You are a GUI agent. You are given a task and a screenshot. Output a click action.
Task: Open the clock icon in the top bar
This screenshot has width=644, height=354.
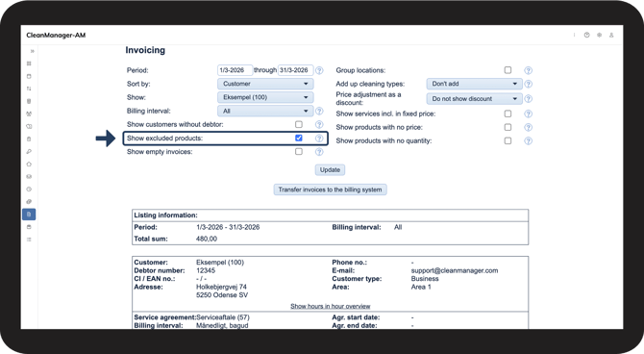point(587,35)
